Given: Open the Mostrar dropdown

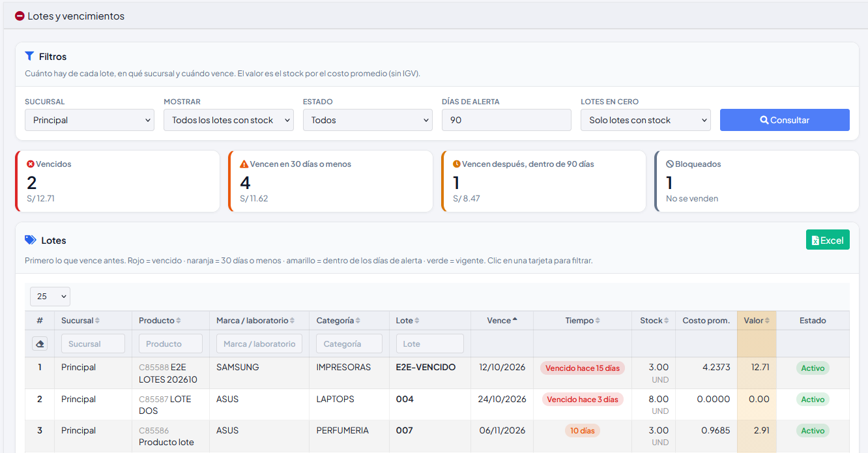Looking at the screenshot, I should tap(229, 120).
